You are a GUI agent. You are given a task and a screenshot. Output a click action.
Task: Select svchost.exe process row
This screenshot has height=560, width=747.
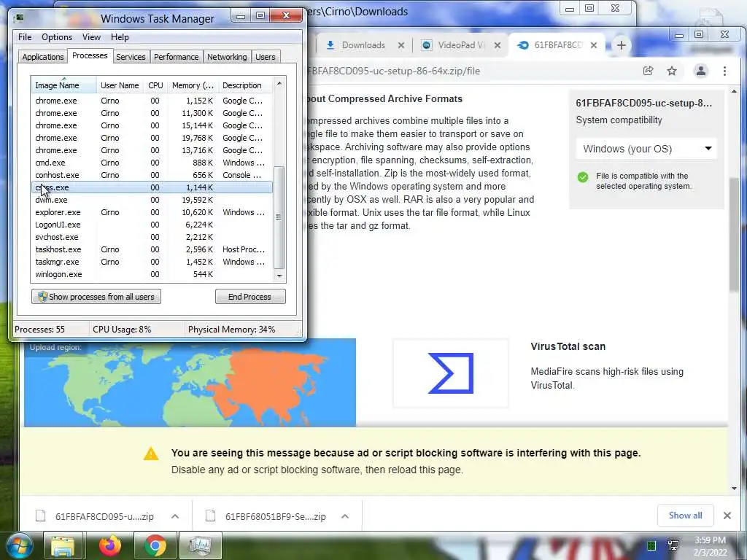pos(152,237)
